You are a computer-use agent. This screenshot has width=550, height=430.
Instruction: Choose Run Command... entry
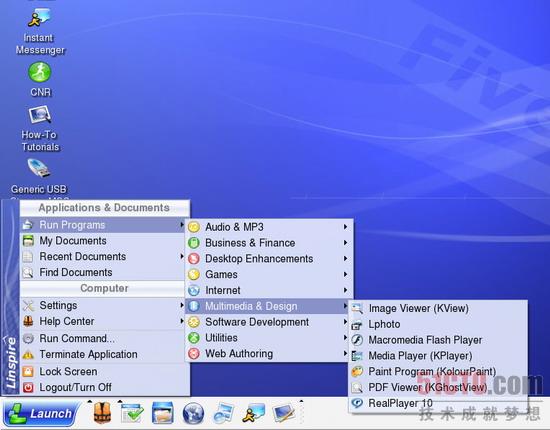(103, 338)
